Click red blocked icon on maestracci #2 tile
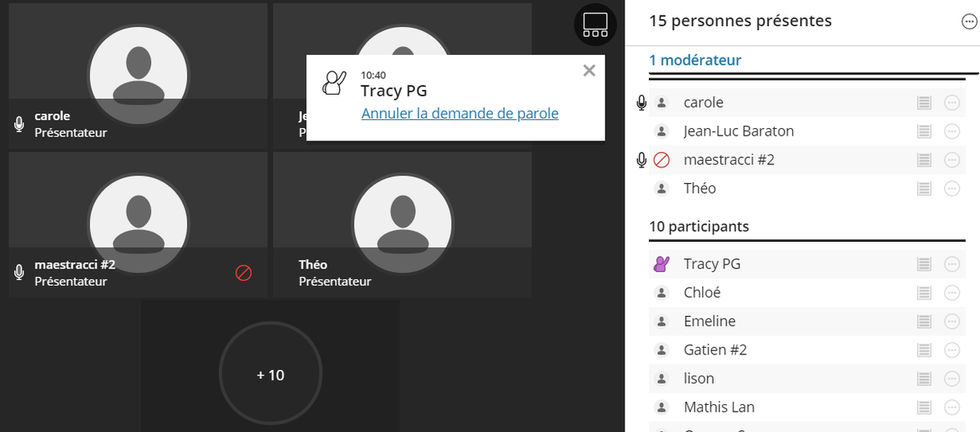Screen dimensions: 980x432 [x=244, y=273]
